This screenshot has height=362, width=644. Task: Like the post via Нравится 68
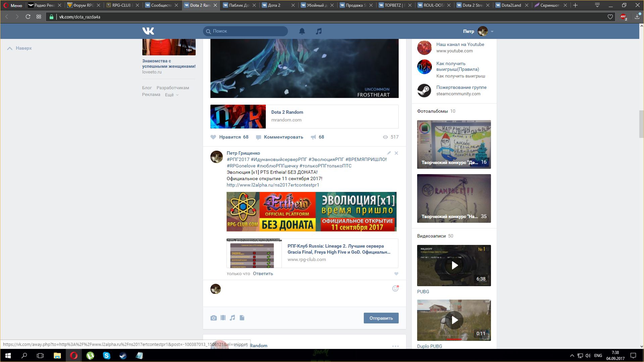(230, 137)
